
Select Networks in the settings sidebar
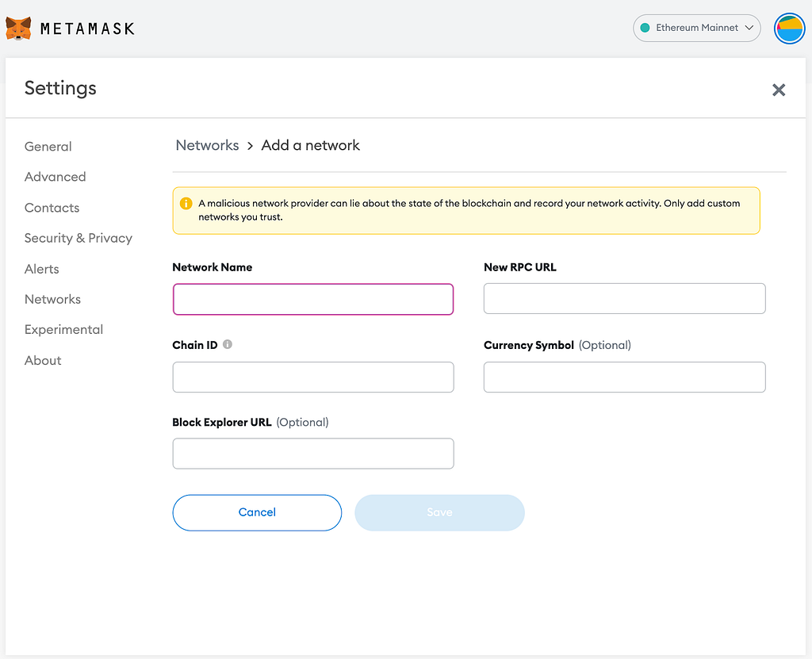pyautogui.click(x=53, y=299)
